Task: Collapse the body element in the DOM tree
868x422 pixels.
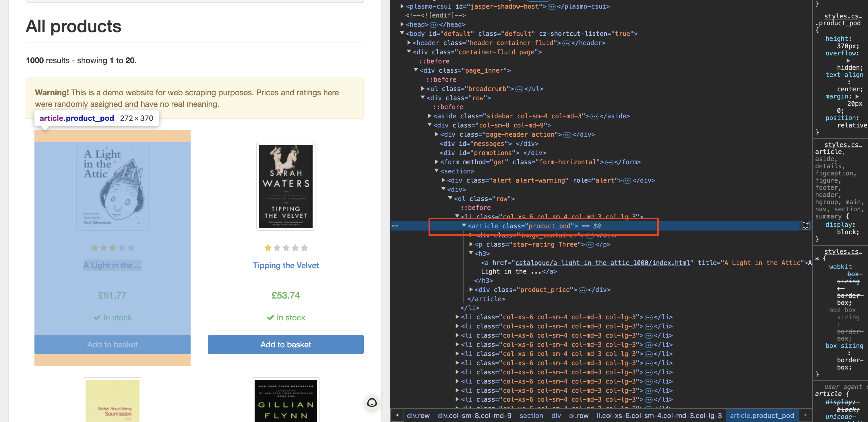Action: click(x=402, y=33)
